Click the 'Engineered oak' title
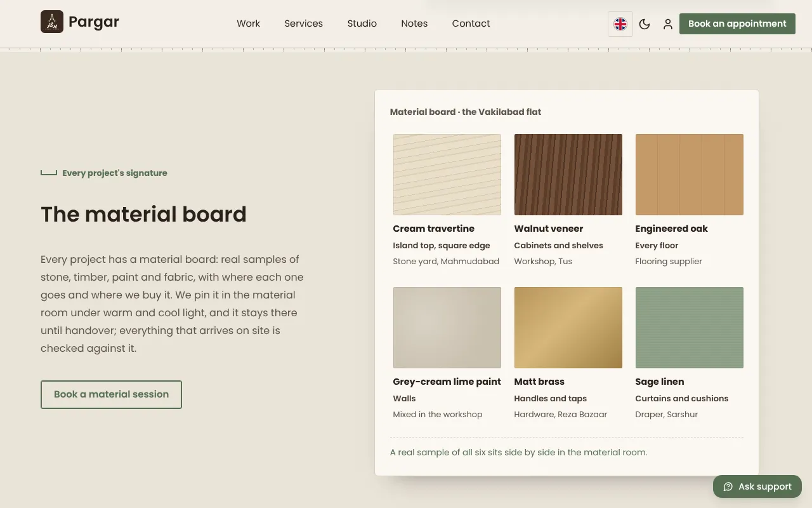 671,229
